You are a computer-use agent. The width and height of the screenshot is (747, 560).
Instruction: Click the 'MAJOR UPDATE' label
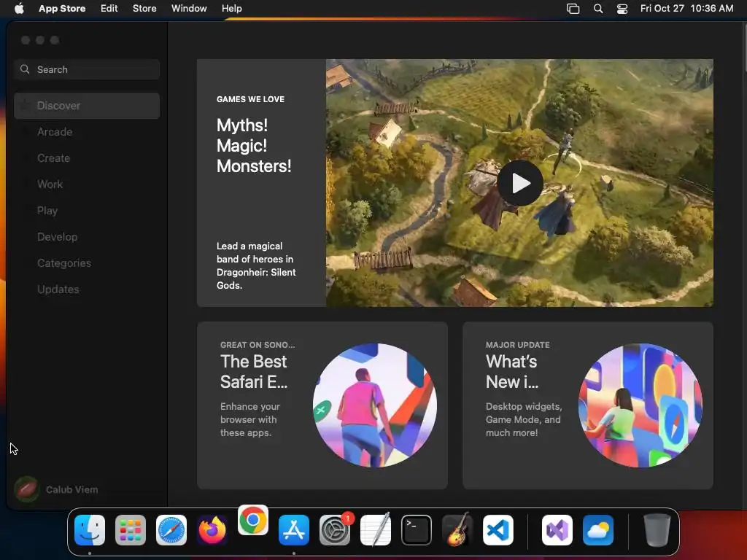[517, 345]
